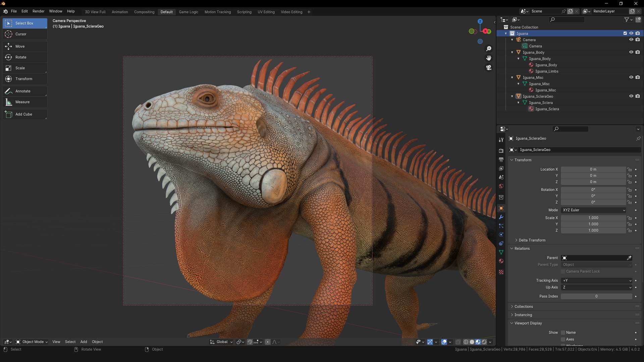Select the Annotate tool
This screenshot has width=644, height=362.
click(25, 91)
